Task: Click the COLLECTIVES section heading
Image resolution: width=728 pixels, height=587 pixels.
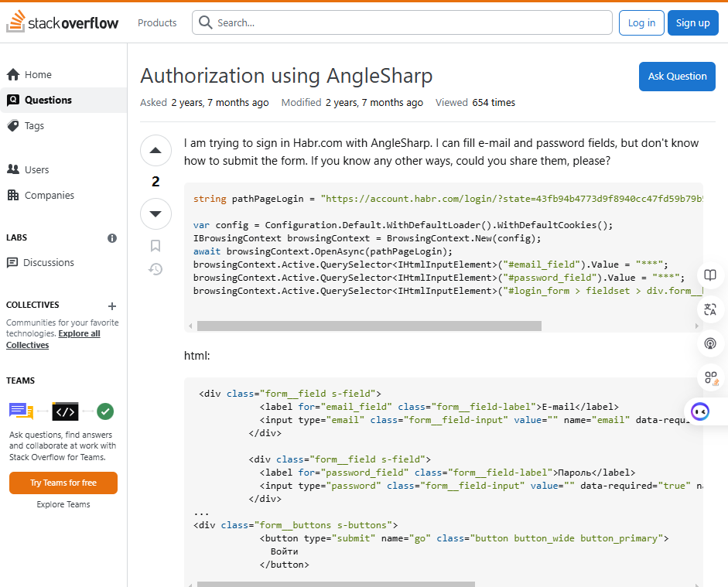Action: point(32,305)
